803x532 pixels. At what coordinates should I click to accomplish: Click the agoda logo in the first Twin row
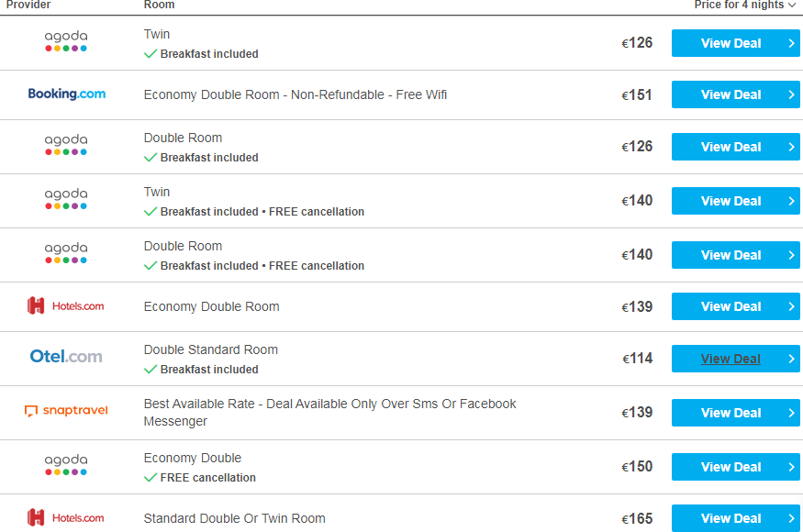pos(66,41)
